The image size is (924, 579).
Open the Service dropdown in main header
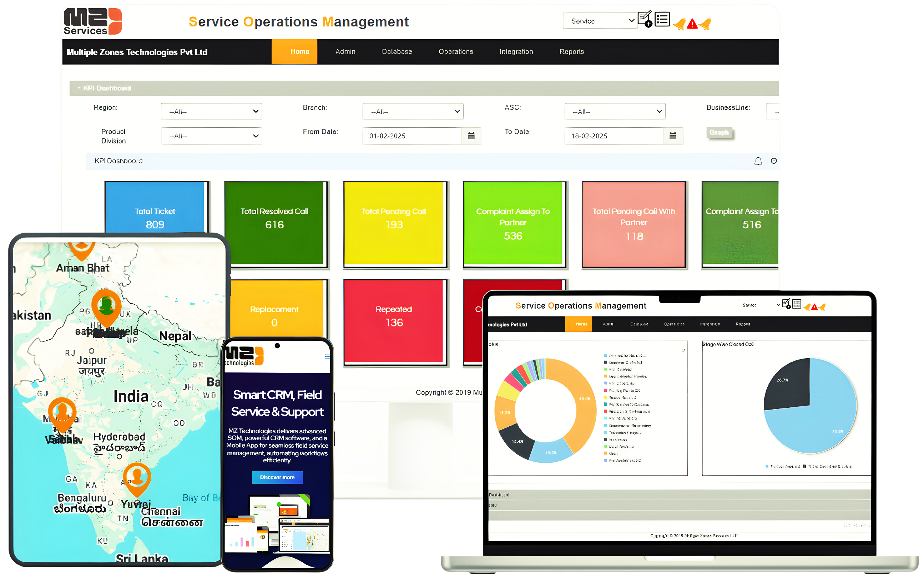click(x=600, y=21)
